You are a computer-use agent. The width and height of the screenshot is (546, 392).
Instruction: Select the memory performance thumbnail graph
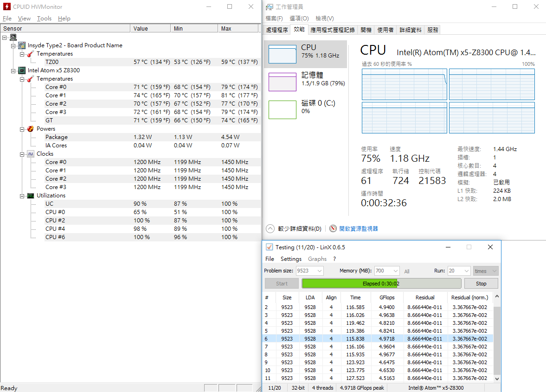tap(283, 82)
